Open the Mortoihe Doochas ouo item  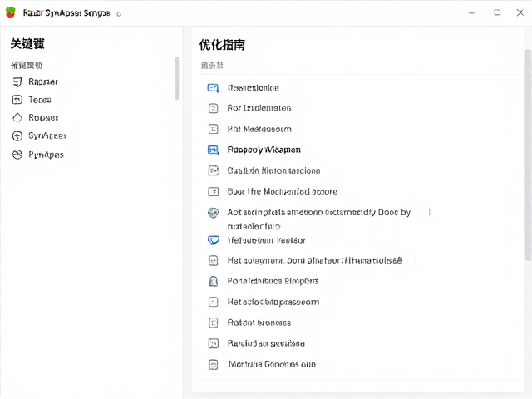[x=272, y=365]
